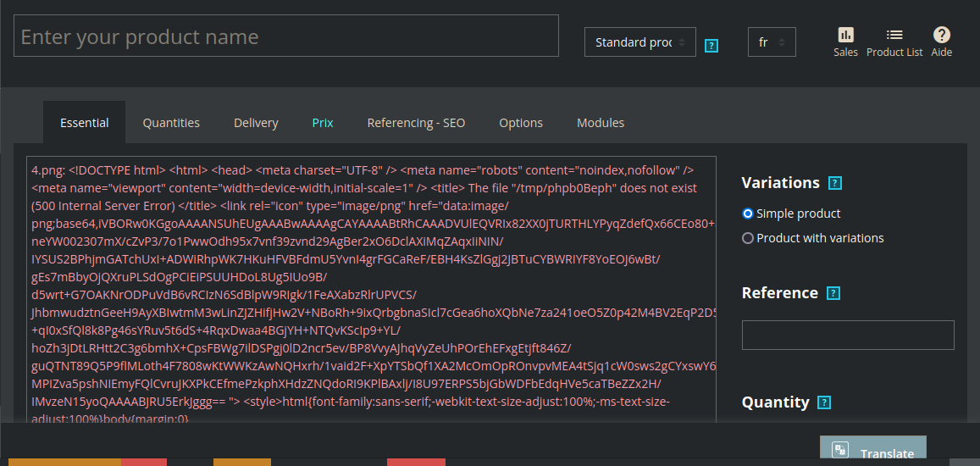This screenshot has height=466, width=980.
Task: Open the Modules tab
Action: (601, 123)
